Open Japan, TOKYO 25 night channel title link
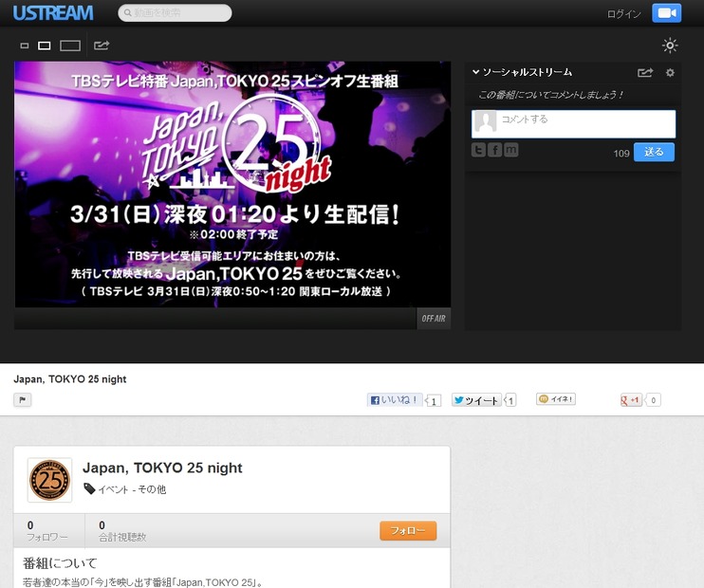The width and height of the screenshot is (704, 588). coord(162,468)
